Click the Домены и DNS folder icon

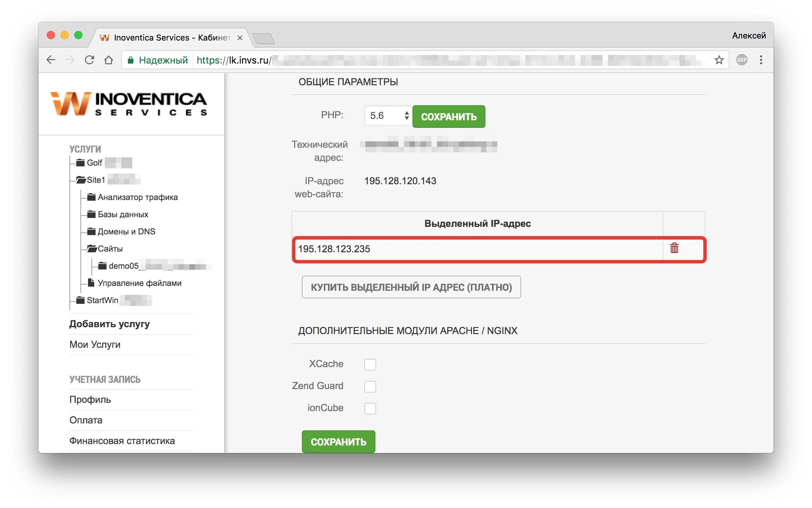click(91, 231)
